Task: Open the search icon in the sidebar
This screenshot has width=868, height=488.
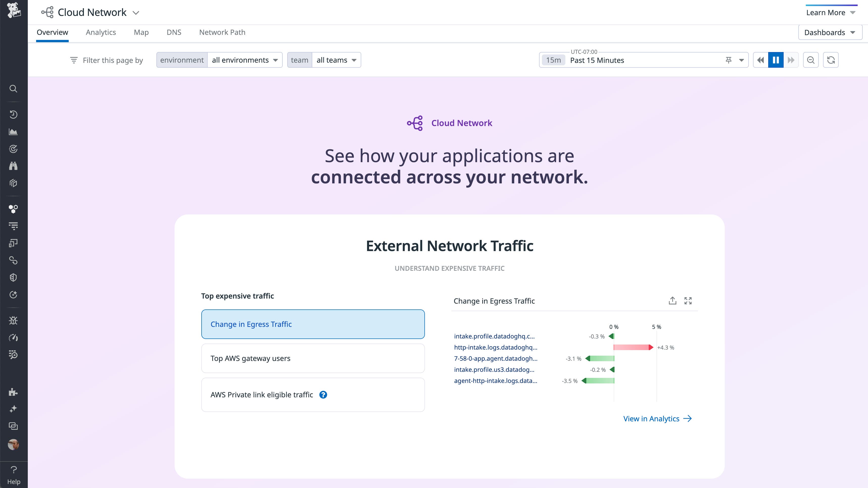Action: pos(13,89)
